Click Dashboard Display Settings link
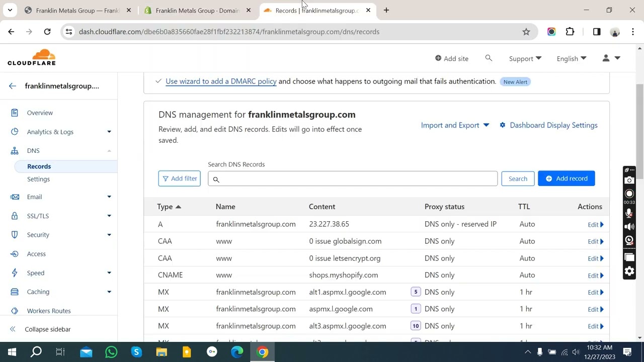Viewport: 644px width, 362px height. click(553, 125)
